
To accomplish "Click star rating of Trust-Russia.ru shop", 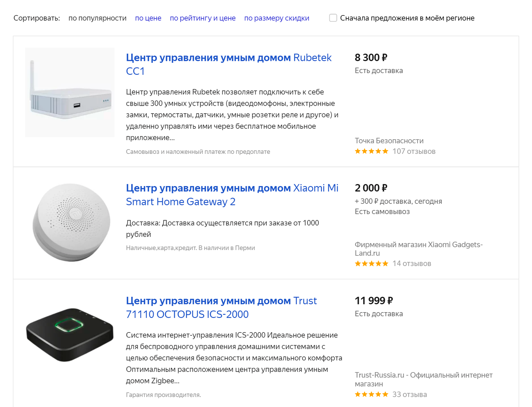I will [372, 394].
